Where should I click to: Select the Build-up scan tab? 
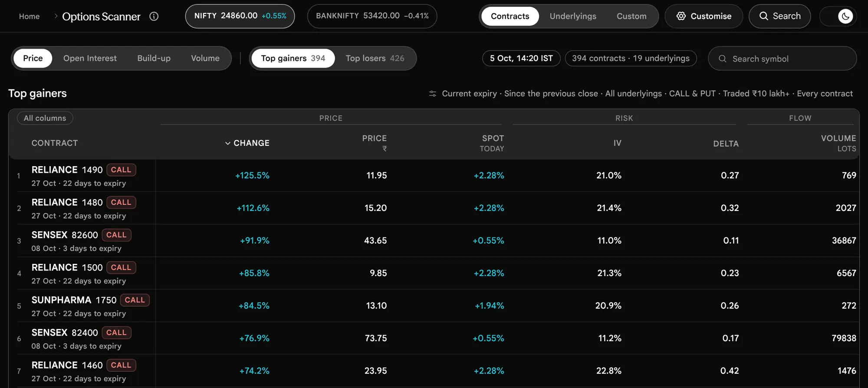(x=154, y=58)
